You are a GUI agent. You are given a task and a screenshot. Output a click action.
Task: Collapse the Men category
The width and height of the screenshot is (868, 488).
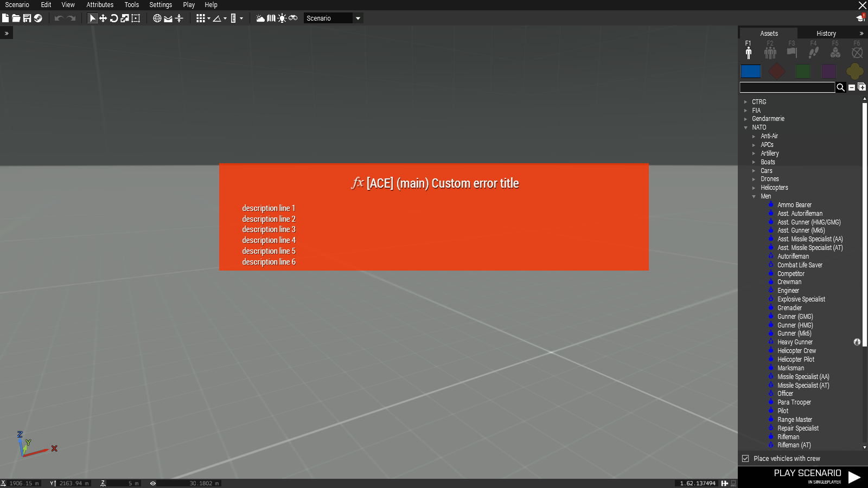coord(754,196)
